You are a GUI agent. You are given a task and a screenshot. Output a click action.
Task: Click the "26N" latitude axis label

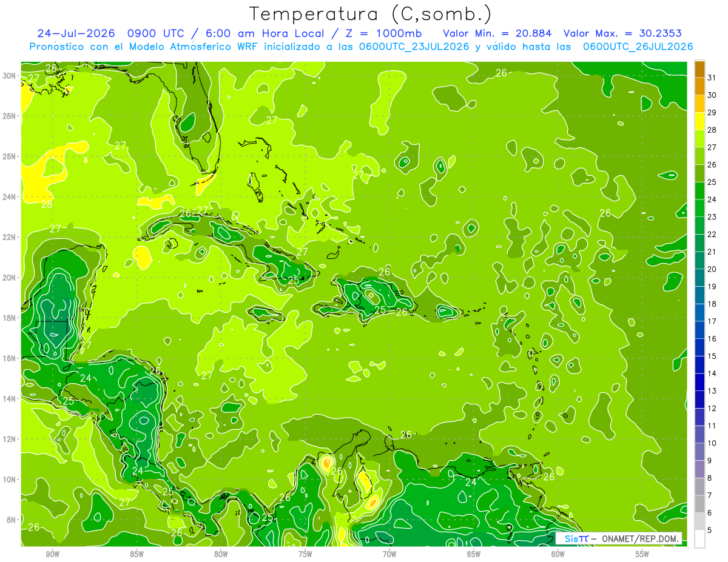[x=9, y=156]
